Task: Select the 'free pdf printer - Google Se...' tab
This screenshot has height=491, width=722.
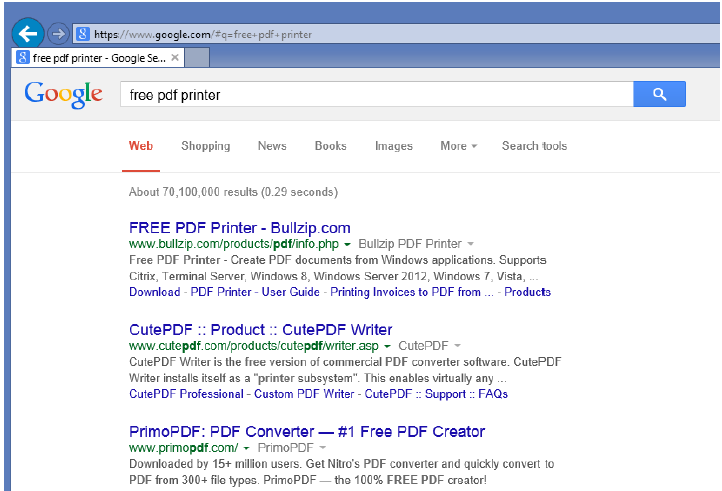Action: pos(98,58)
